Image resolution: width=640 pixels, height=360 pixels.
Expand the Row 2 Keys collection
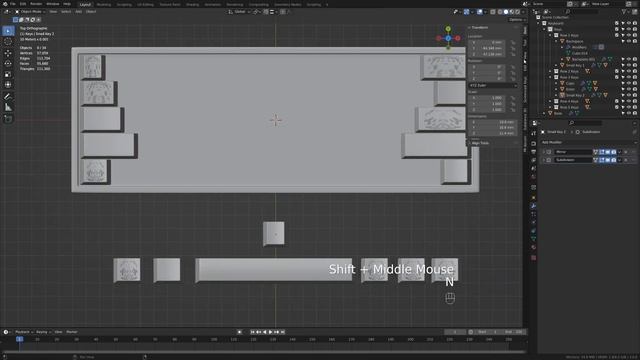point(550,71)
